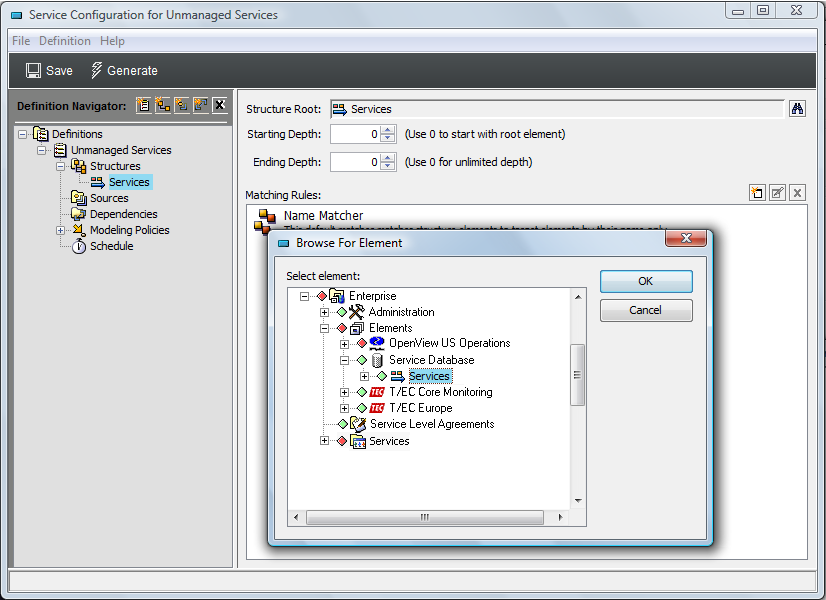Click the Structure Root field

coord(557,109)
